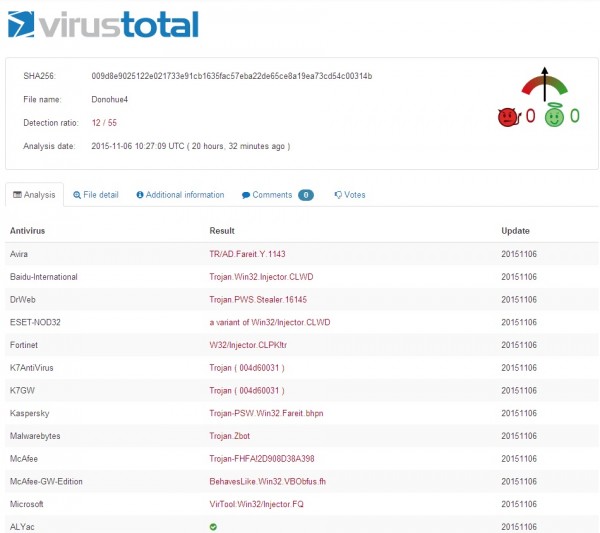The height and width of the screenshot is (533, 600).
Task: Click the Result column header
Action: (x=222, y=231)
